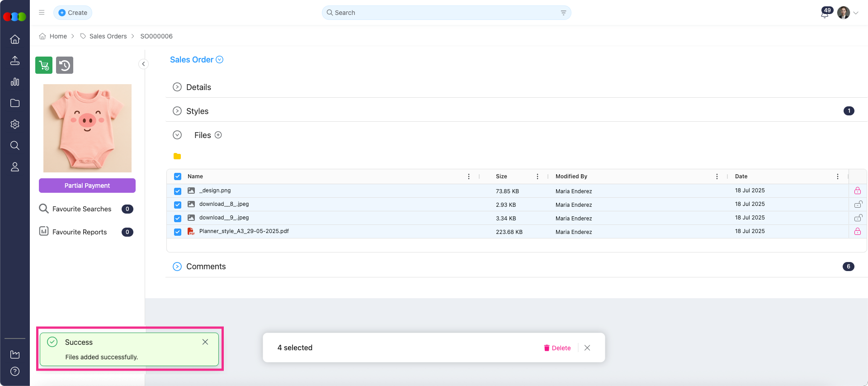This screenshot has width=868, height=386.
Task: Expand the Comments section
Action: click(177, 267)
